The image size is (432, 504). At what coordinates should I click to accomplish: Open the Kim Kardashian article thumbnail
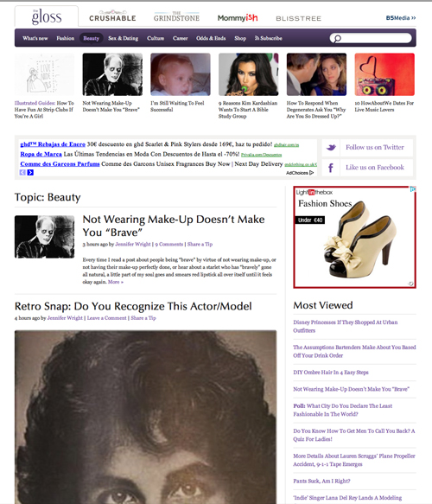pyautogui.click(x=248, y=74)
